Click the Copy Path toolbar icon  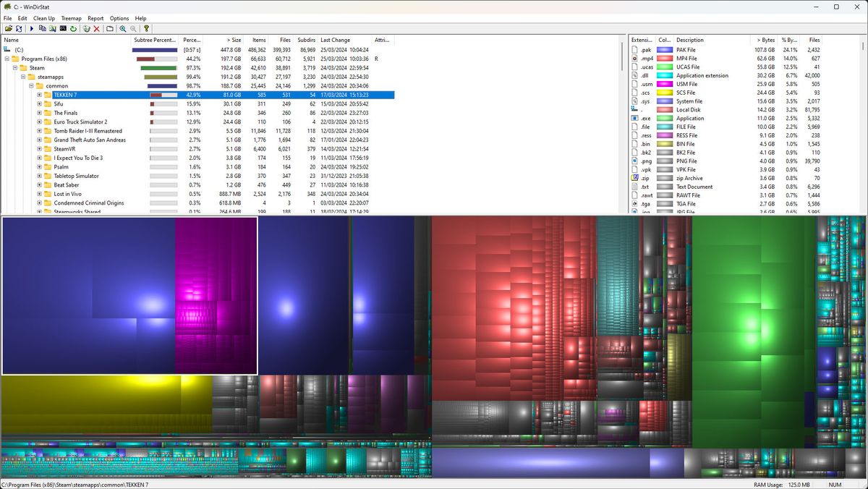click(43, 29)
